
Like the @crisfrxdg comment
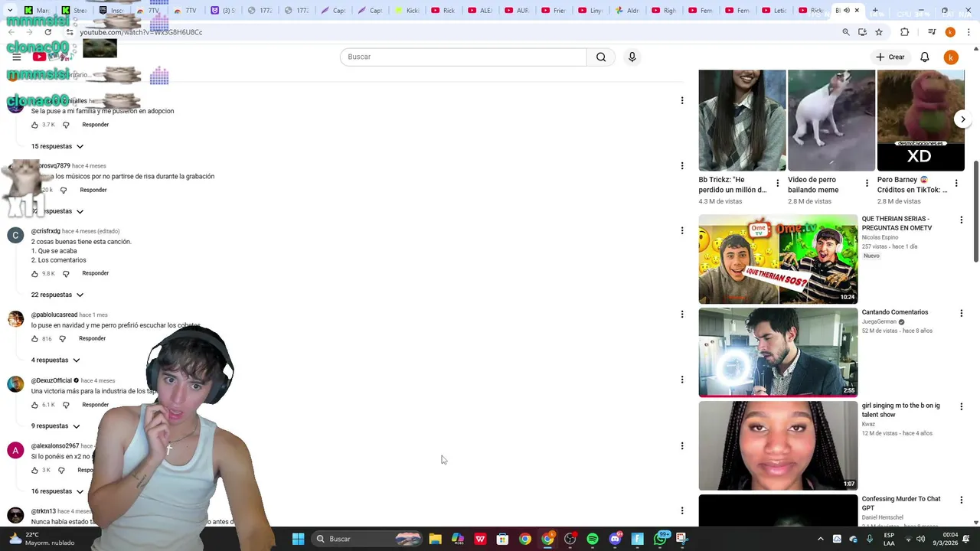(x=34, y=273)
